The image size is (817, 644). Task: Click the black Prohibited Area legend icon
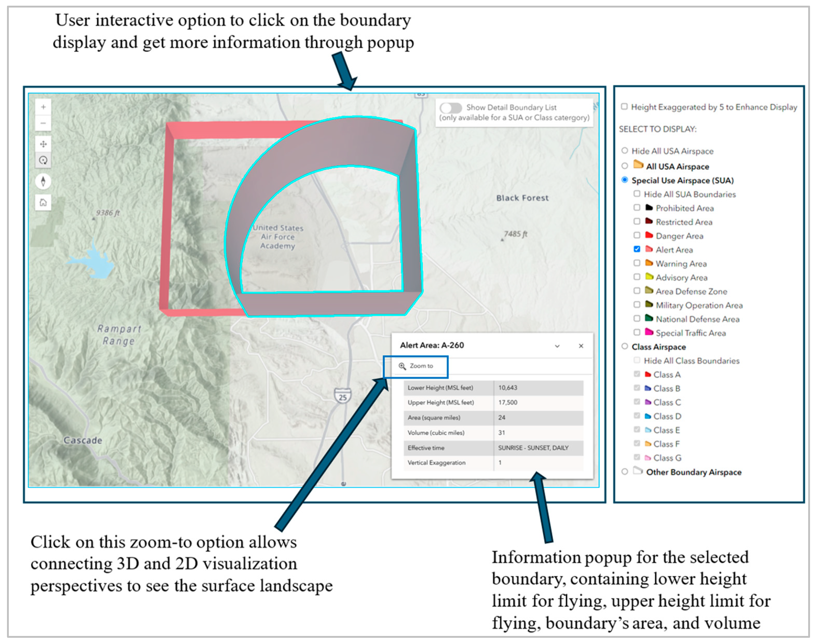[x=649, y=207]
